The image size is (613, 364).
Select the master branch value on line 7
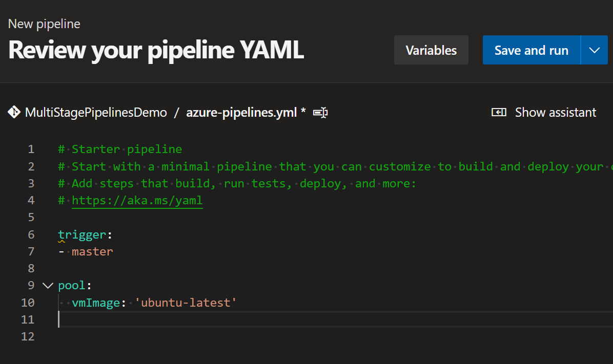click(x=92, y=251)
